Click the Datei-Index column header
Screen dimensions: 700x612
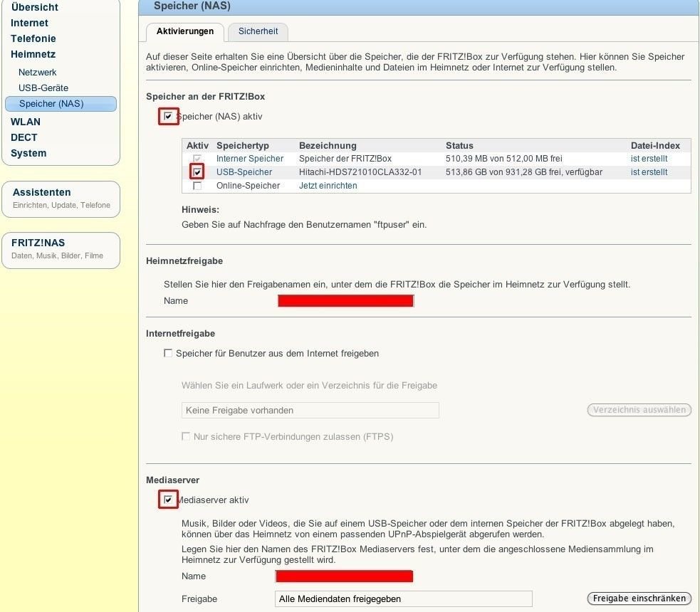[655, 145]
